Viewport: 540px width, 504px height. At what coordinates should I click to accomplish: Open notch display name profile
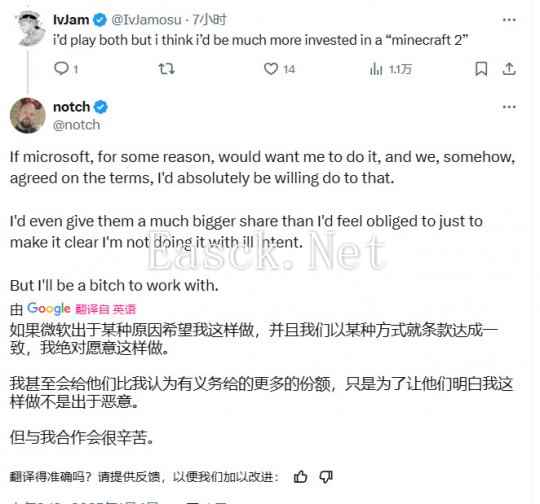(71, 107)
